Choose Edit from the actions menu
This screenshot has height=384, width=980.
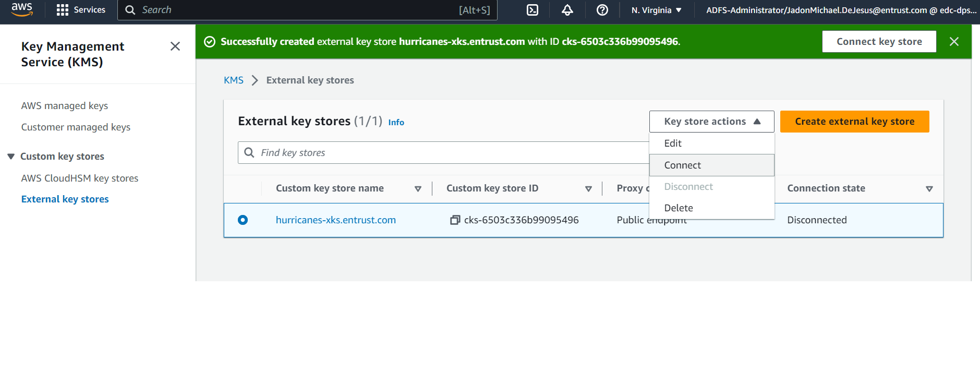[x=711, y=143]
